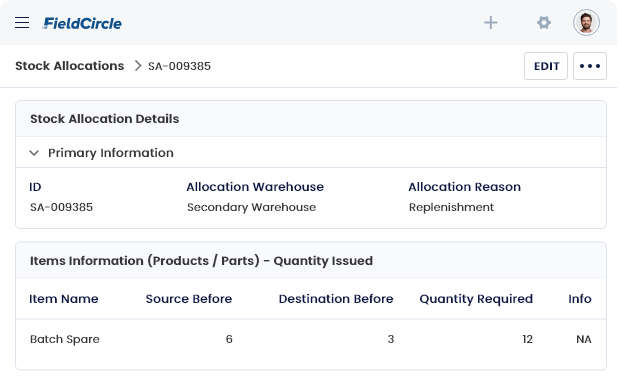Click the Allocation Reason label
The height and width of the screenshot is (382, 618).
point(464,187)
